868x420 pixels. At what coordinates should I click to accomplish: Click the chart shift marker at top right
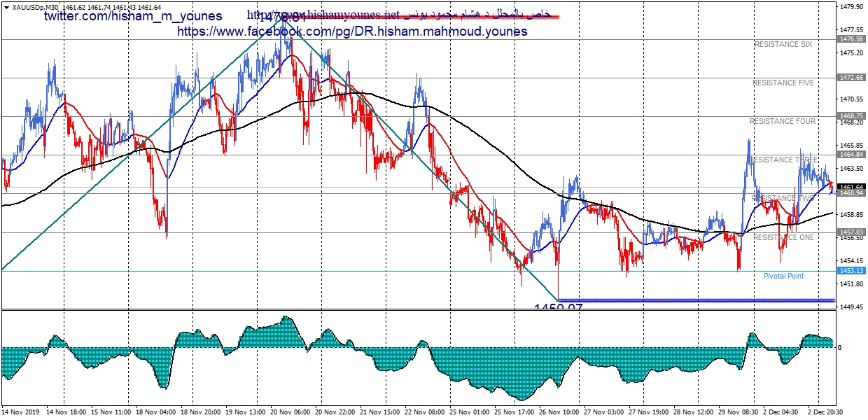pos(828,6)
